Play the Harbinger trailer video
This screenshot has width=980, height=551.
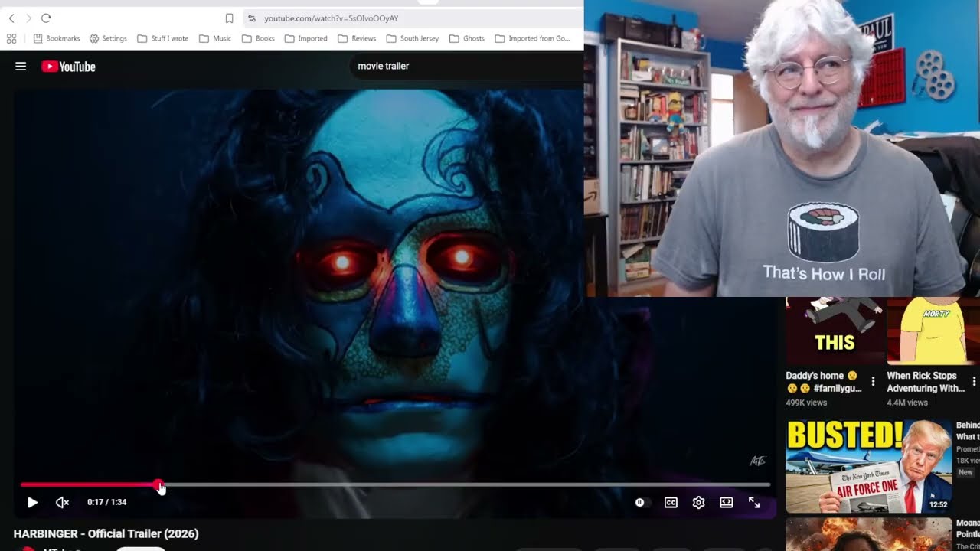pos(32,502)
